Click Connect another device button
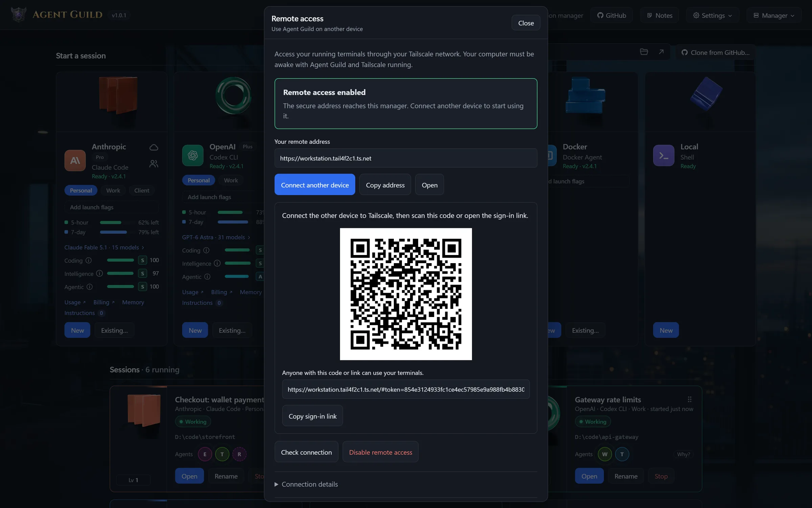 (315, 185)
